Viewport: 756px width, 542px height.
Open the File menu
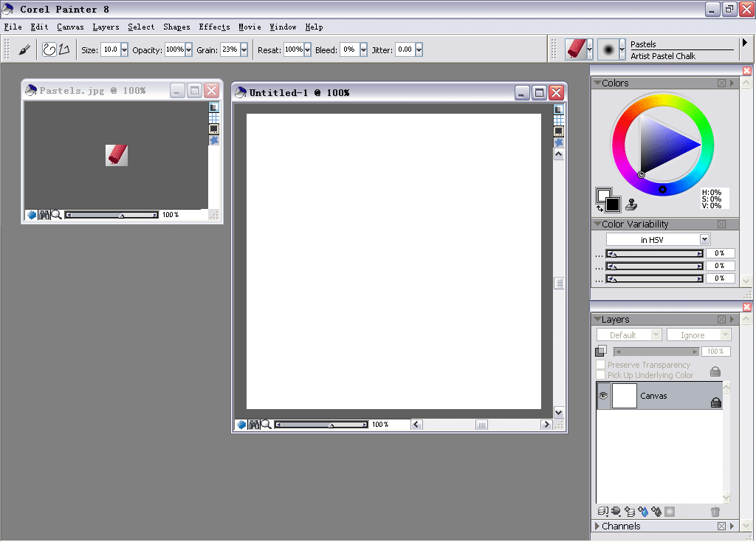13,27
